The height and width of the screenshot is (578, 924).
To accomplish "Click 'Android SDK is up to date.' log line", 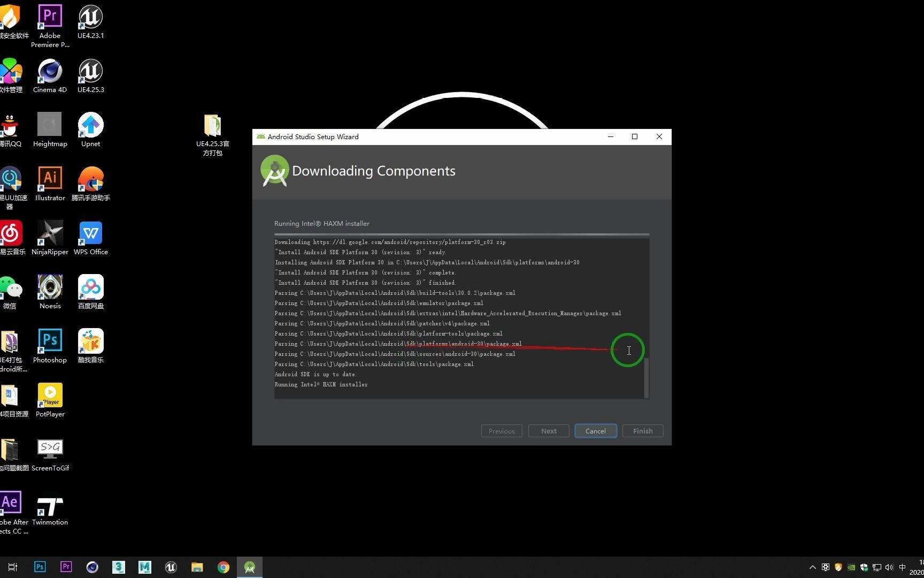I will click(x=315, y=375).
